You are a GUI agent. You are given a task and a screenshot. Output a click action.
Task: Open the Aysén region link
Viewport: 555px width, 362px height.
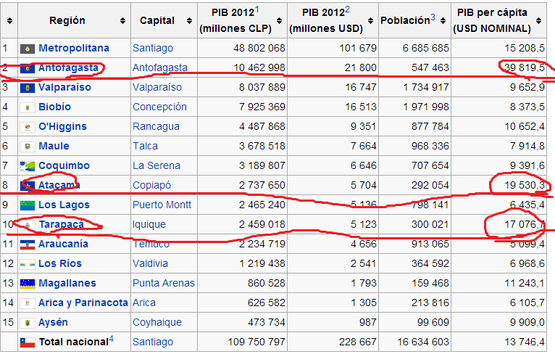53,322
